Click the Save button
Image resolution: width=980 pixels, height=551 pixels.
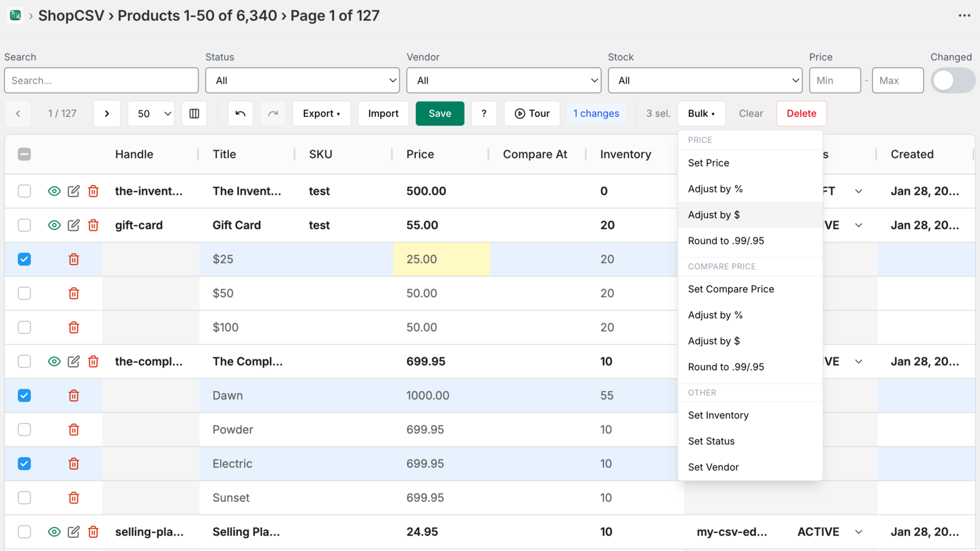[440, 113]
